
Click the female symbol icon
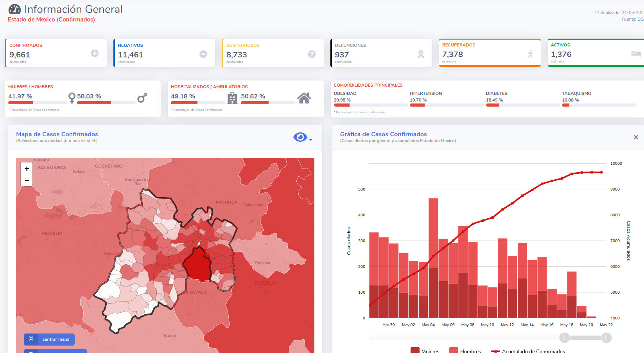pos(72,98)
